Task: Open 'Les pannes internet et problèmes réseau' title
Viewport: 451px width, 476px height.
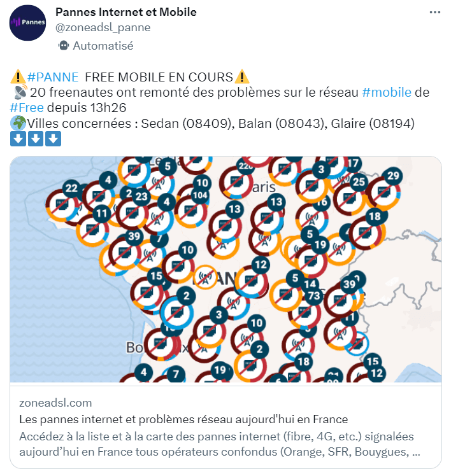Action: click(x=183, y=419)
